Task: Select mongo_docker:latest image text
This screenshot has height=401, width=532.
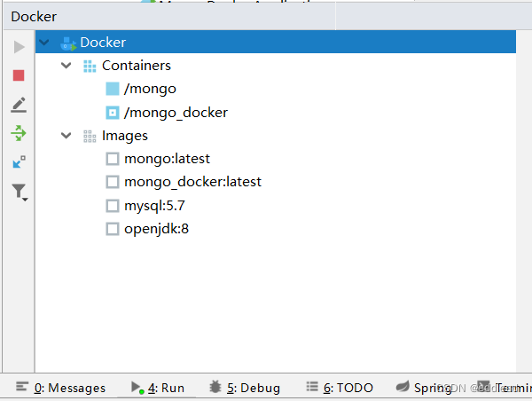Action: [x=192, y=182]
